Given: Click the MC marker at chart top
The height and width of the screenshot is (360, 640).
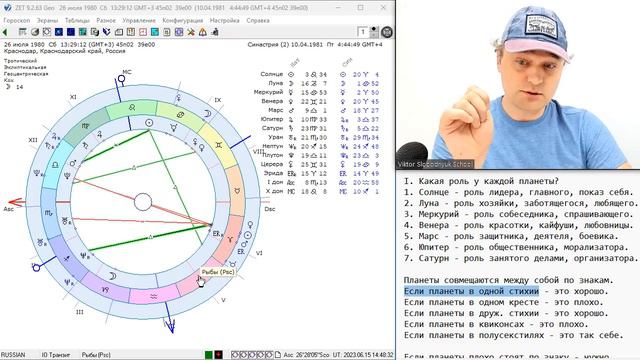Looking at the screenshot, I should point(121,78).
